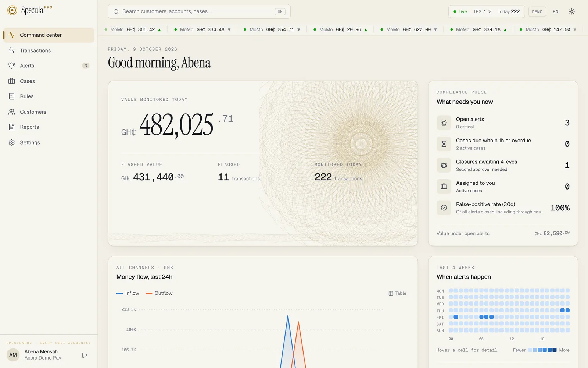
Task: Switch language via EN button
Action: point(556,12)
